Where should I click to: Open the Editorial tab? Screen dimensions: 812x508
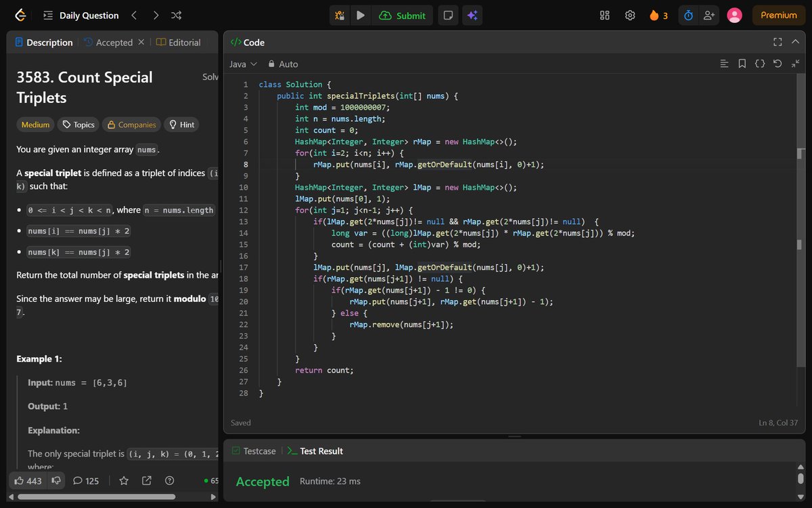[x=179, y=42]
